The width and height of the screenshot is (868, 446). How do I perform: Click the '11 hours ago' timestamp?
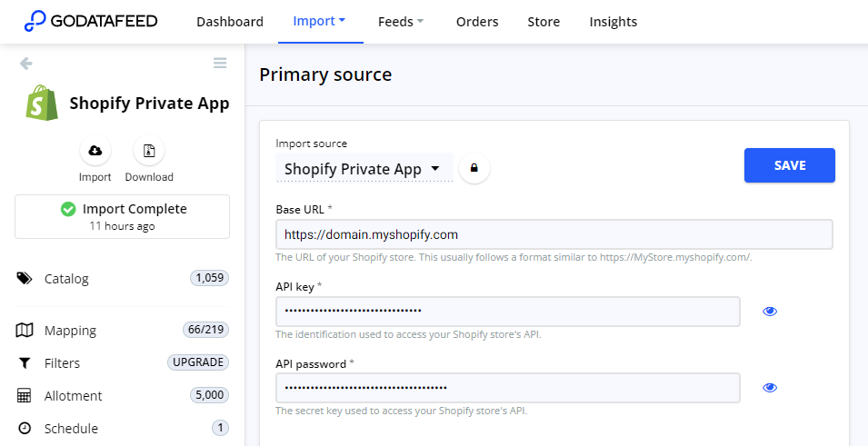[123, 226]
